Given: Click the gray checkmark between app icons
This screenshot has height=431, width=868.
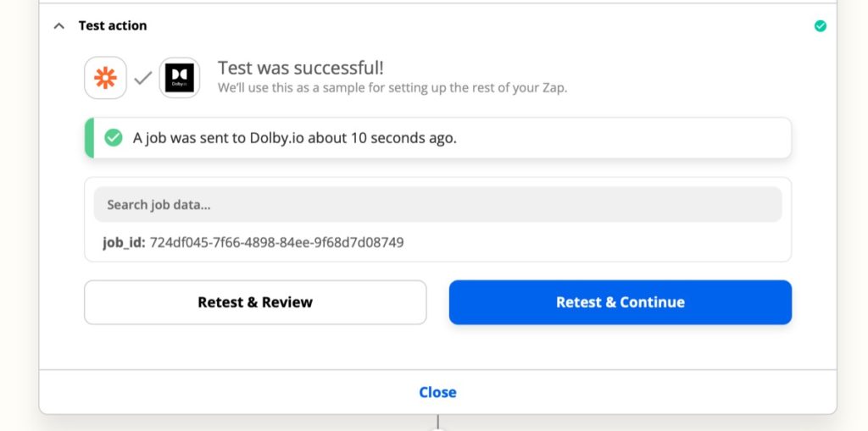Looking at the screenshot, I should coord(142,78).
